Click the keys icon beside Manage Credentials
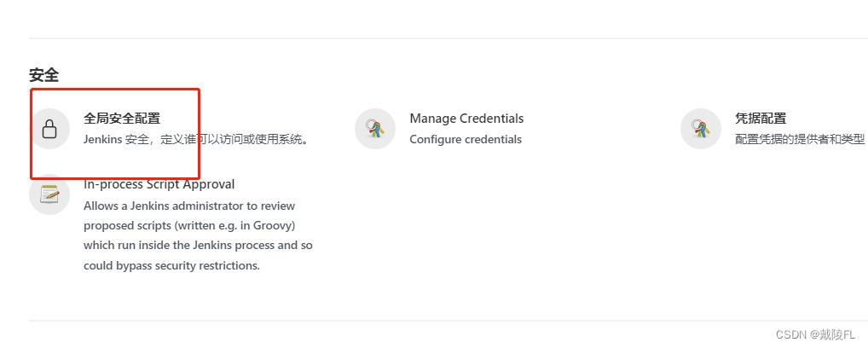The width and height of the screenshot is (868, 348). (x=375, y=129)
